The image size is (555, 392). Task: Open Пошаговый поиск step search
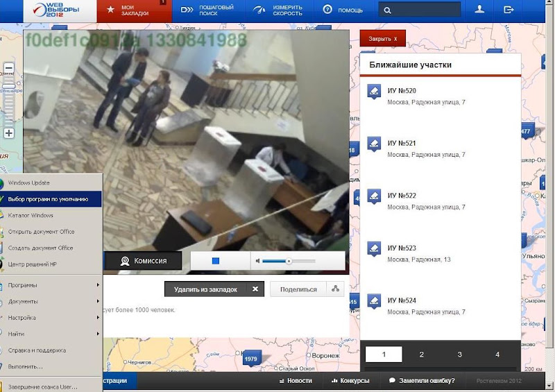pos(207,10)
